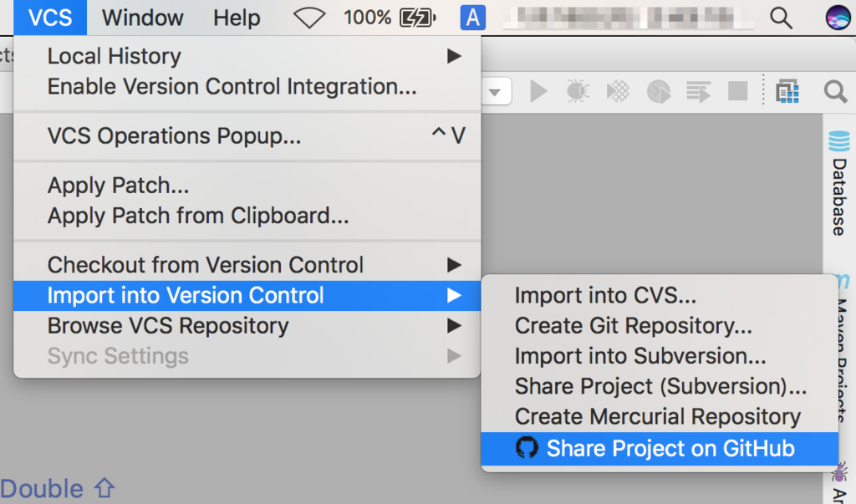Open the Project Structure icon
The height and width of the screenshot is (504, 856).
(787, 91)
